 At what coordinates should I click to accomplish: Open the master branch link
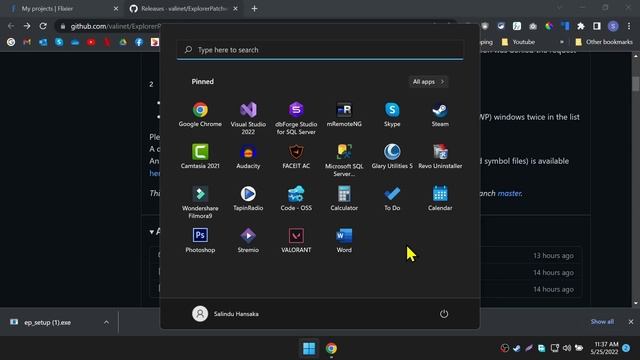pyautogui.click(x=509, y=193)
